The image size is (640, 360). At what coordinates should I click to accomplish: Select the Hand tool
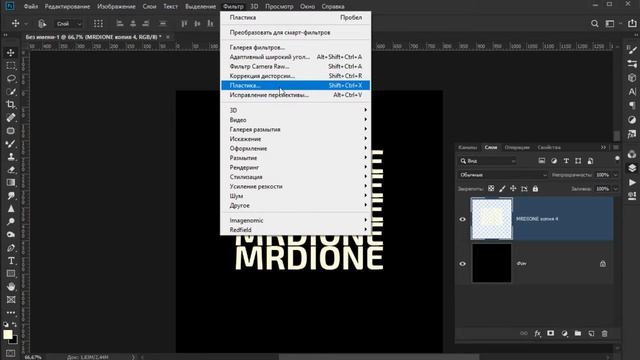pos(11,287)
